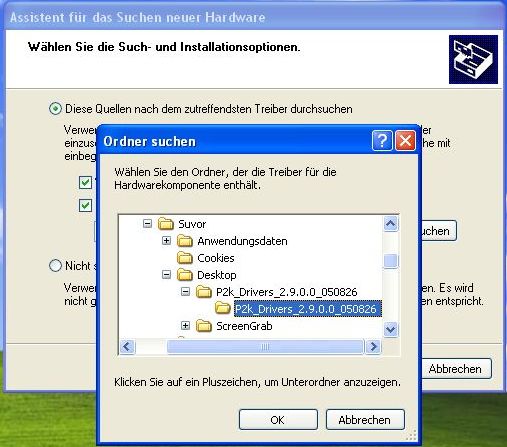Confirm folder selection with OK

point(278,420)
